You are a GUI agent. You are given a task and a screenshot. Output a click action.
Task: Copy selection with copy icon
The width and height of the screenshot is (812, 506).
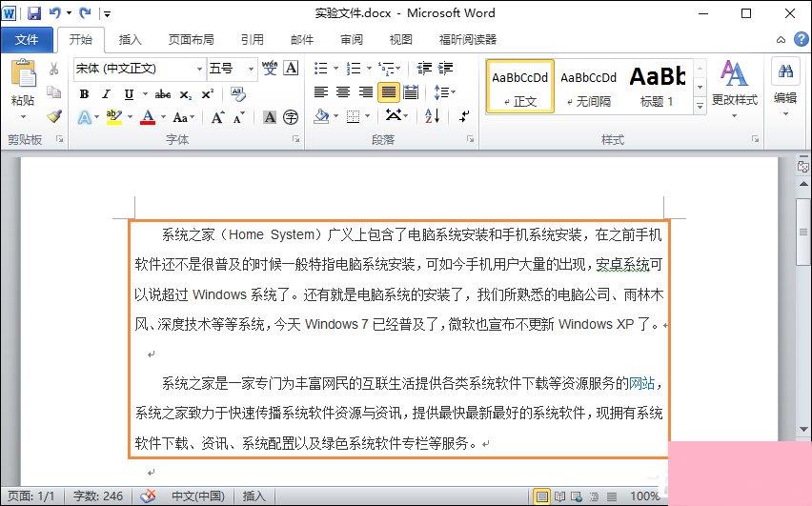54,92
